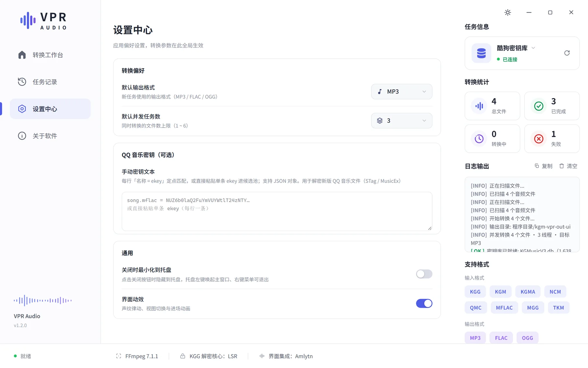Open the default output format MP3 dropdown

click(401, 92)
